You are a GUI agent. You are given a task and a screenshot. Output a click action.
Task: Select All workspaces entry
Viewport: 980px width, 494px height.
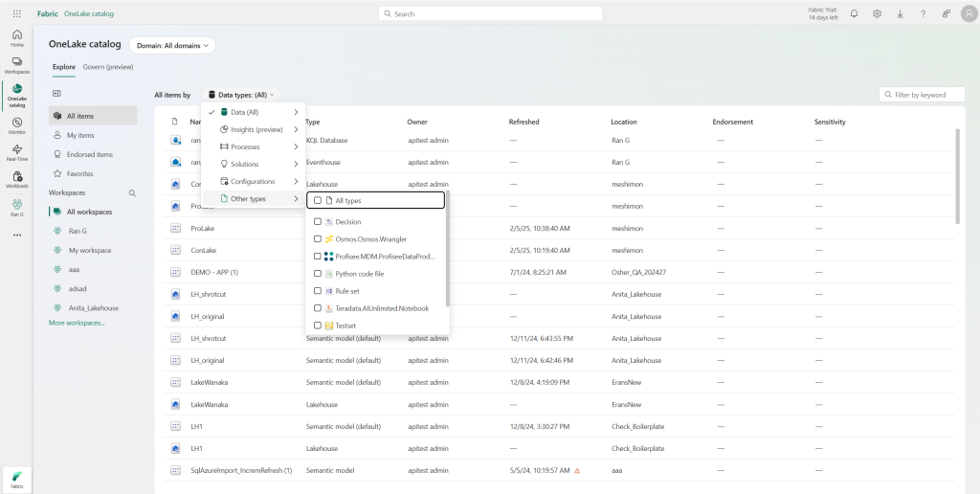tap(93, 212)
